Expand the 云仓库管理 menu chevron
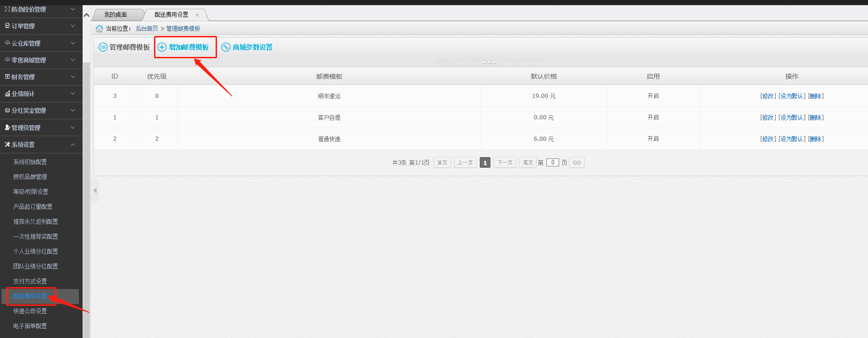Screen dimensions: 868x338 [x=73, y=43]
